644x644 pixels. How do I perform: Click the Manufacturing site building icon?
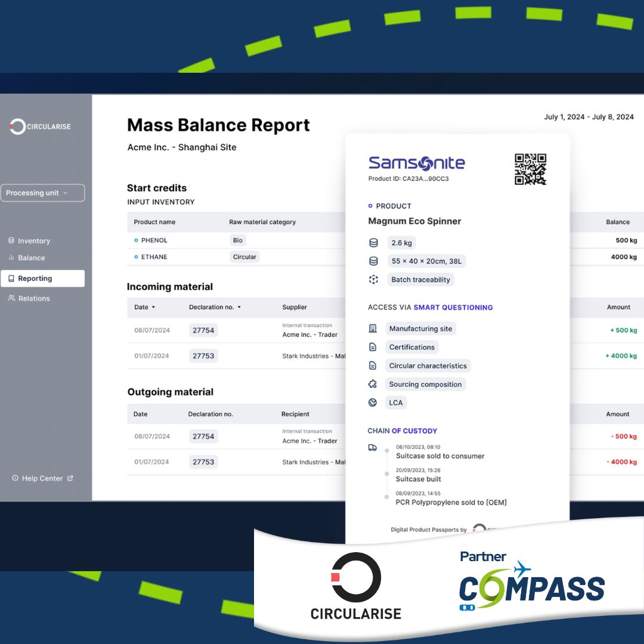point(373,328)
